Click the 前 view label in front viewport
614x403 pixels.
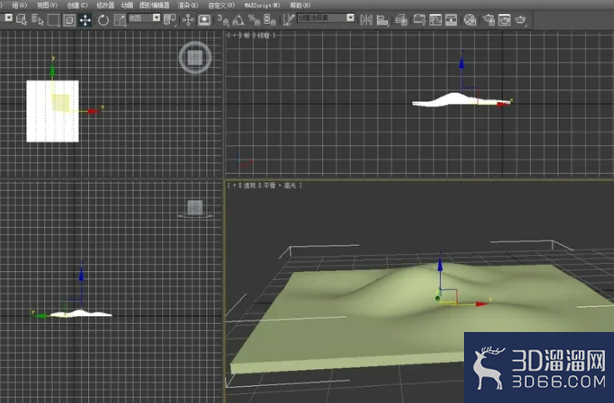coord(247,35)
